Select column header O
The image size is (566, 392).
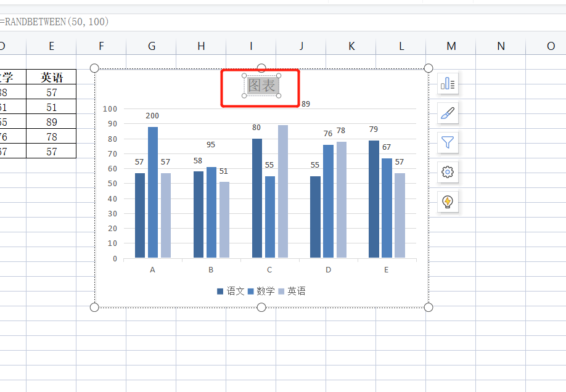click(546, 46)
